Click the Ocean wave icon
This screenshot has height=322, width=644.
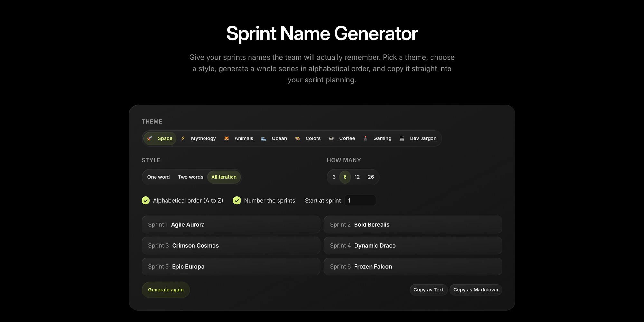coord(264,138)
